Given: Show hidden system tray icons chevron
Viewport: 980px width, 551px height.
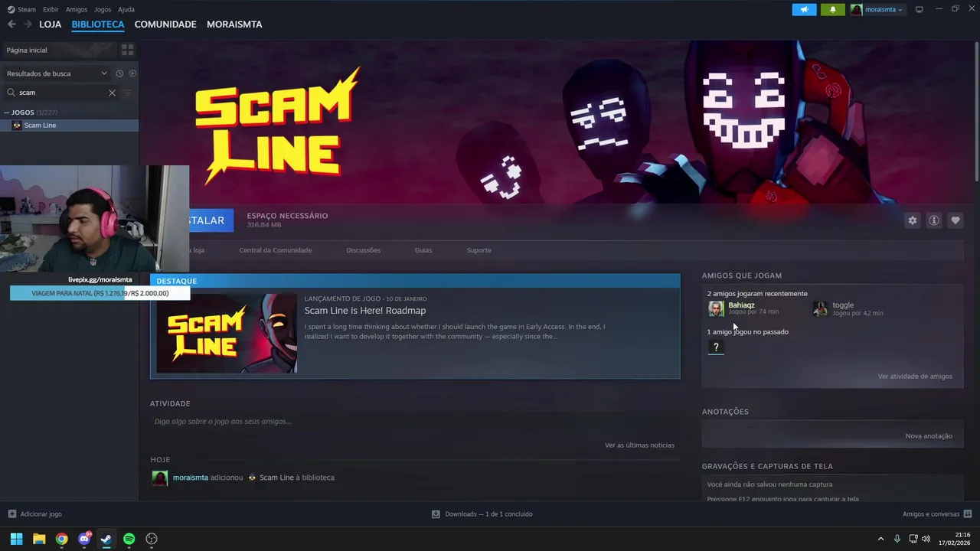Looking at the screenshot, I should (880, 539).
